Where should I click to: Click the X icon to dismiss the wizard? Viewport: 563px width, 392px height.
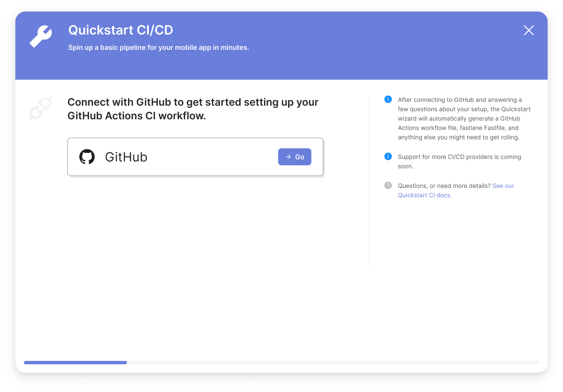click(x=528, y=30)
